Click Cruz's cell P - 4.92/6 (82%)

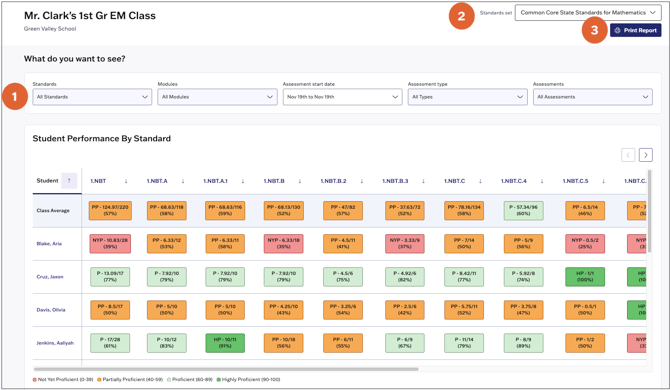click(x=405, y=277)
